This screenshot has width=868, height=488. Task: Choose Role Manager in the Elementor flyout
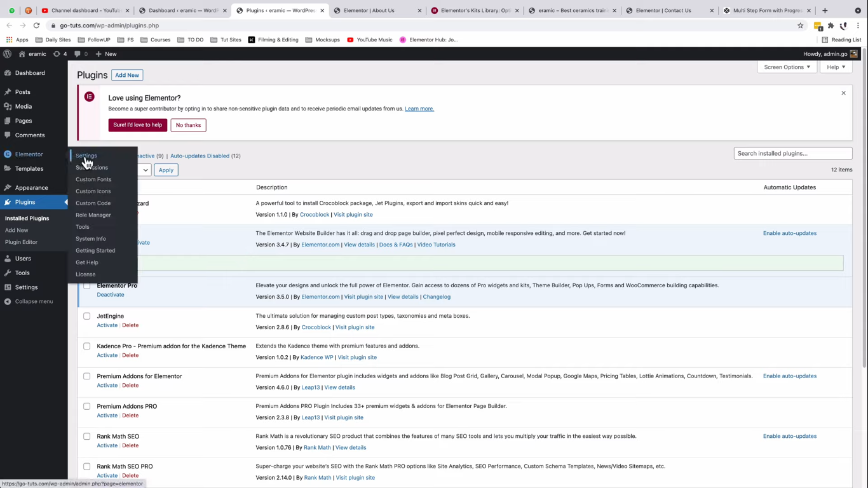click(93, 215)
